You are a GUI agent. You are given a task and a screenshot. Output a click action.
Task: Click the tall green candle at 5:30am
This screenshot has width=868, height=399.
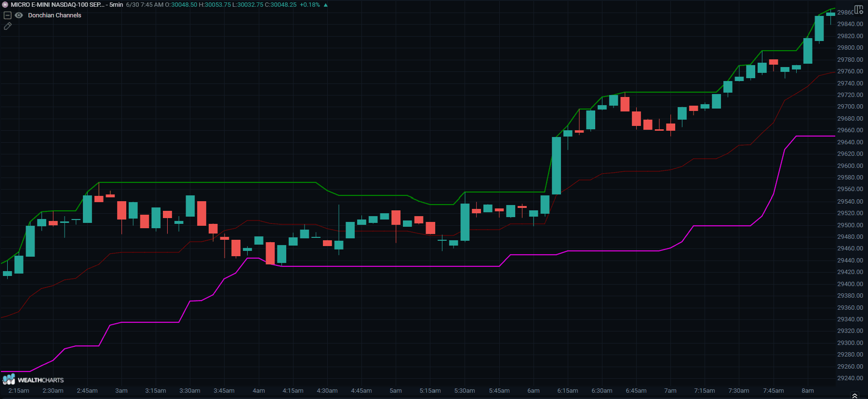click(x=465, y=222)
